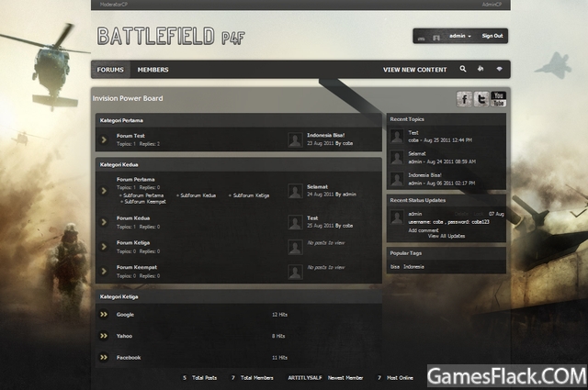Collapse the Kategori Pertama category header

(239, 120)
